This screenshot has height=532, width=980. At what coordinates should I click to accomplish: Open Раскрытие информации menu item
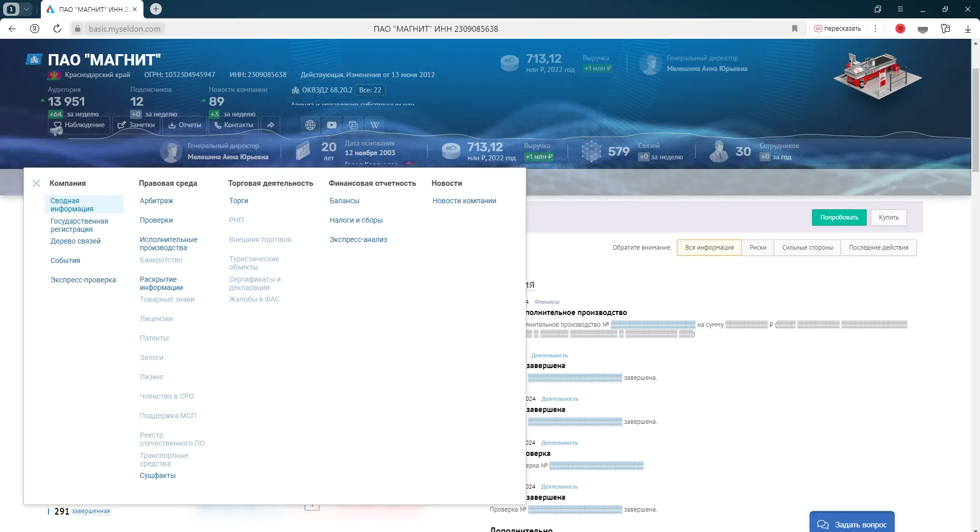click(161, 283)
